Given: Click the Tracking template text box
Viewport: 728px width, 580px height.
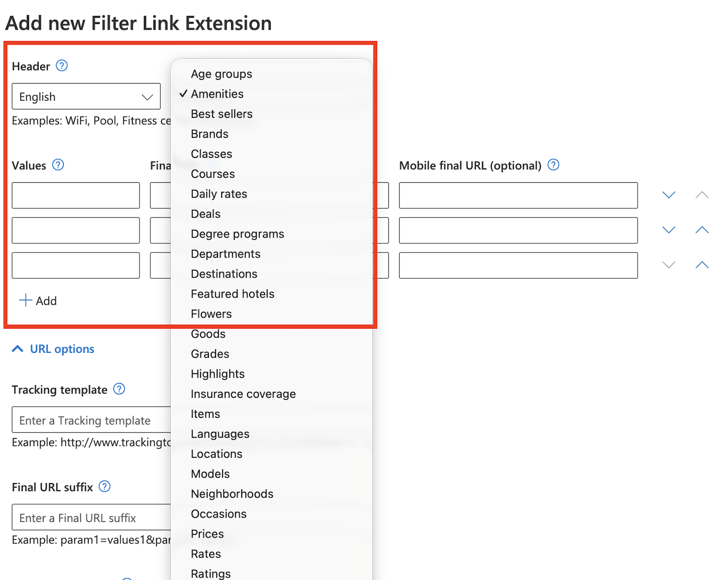Looking at the screenshot, I should click(x=91, y=420).
